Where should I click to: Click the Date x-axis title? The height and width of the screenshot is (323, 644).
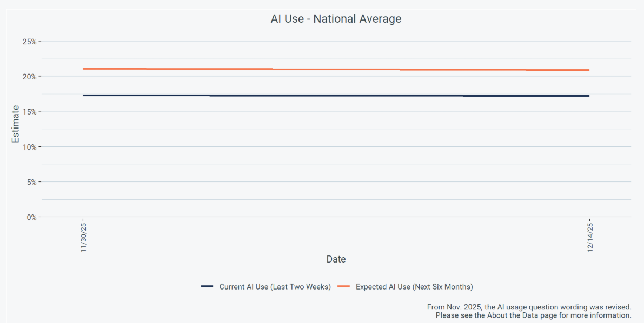pyautogui.click(x=336, y=259)
